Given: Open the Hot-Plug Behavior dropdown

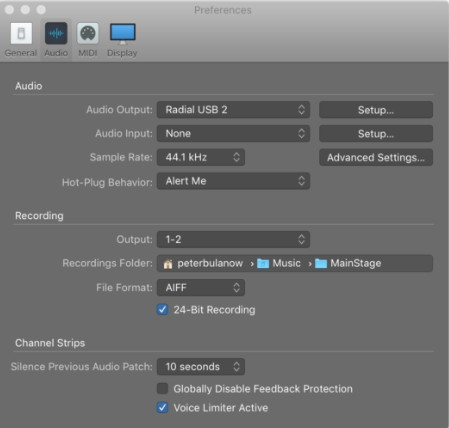Looking at the screenshot, I should 233,181.
